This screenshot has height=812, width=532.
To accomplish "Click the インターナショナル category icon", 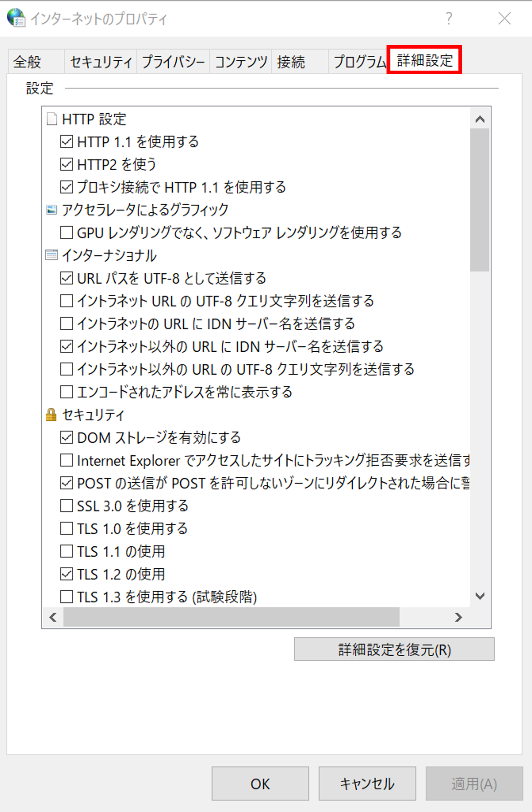I will [x=52, y=255].
